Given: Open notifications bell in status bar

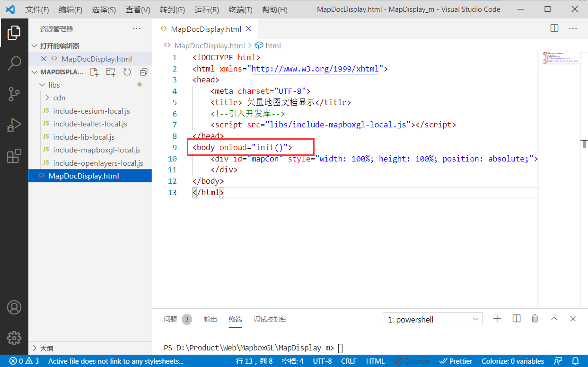Looking at the screenshot, I should tap(575, 361).
